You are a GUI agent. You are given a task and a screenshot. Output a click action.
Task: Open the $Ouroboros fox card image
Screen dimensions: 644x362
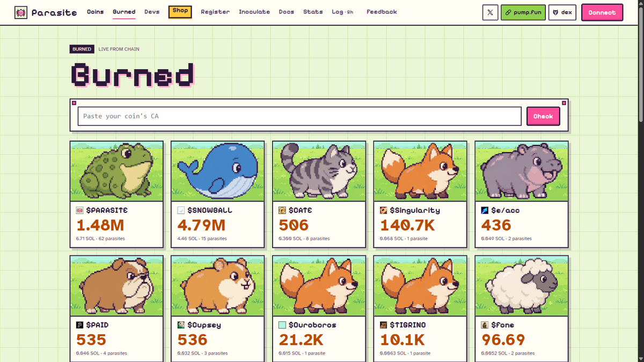pyautogui.click(x=319, y=286)
